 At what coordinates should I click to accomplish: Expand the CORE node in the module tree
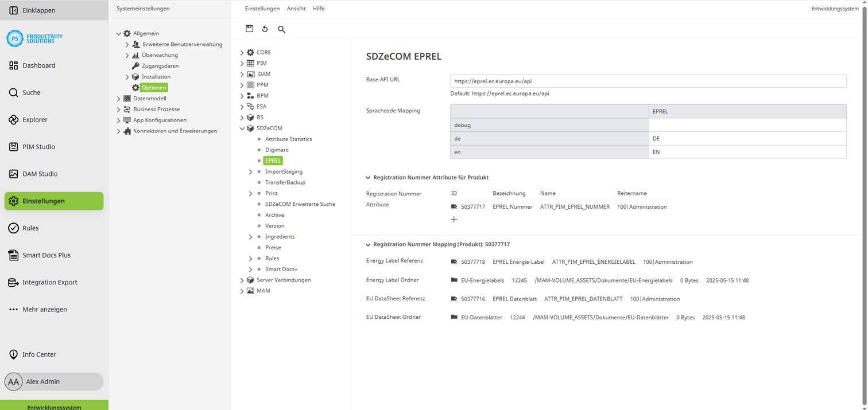pyautogui.click(x=242, y=52)
